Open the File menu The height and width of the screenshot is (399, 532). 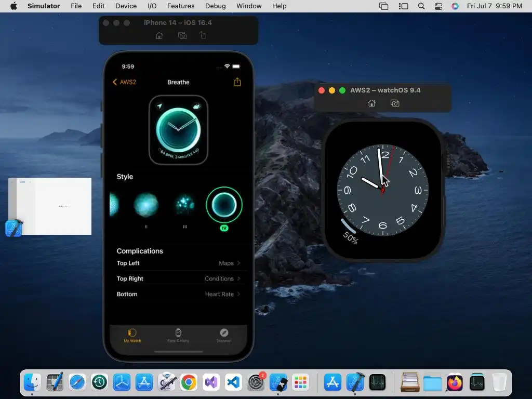pos(76,6)
